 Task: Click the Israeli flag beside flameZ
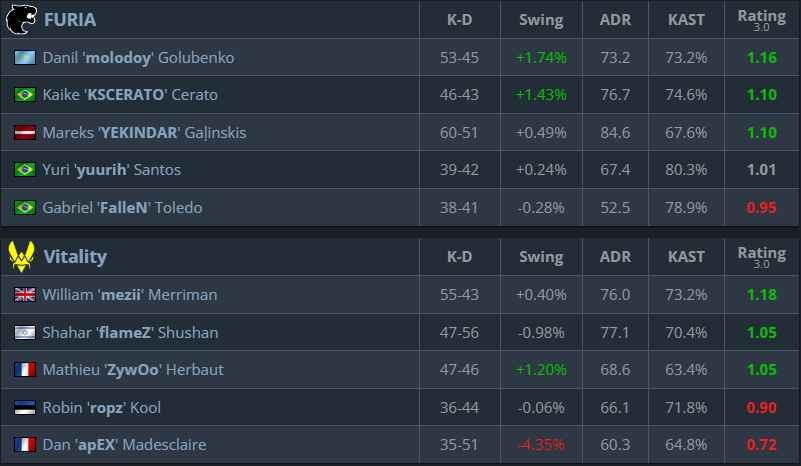(25, 333)
